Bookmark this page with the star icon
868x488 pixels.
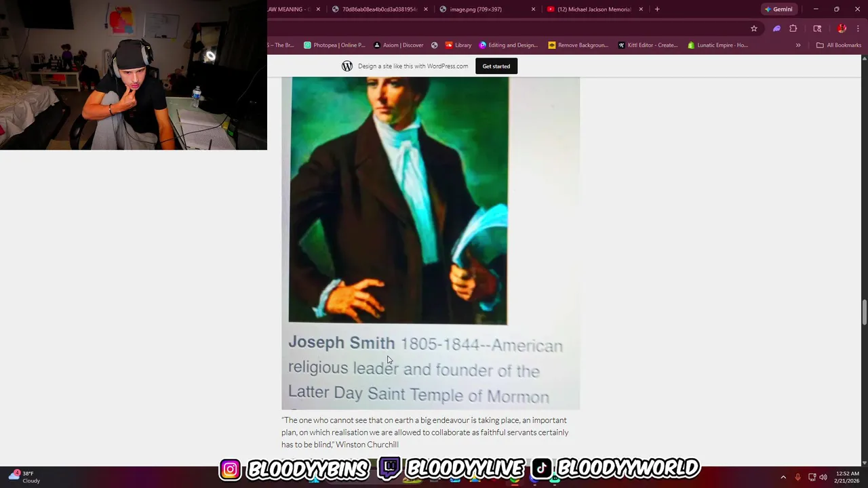point(753,28)
